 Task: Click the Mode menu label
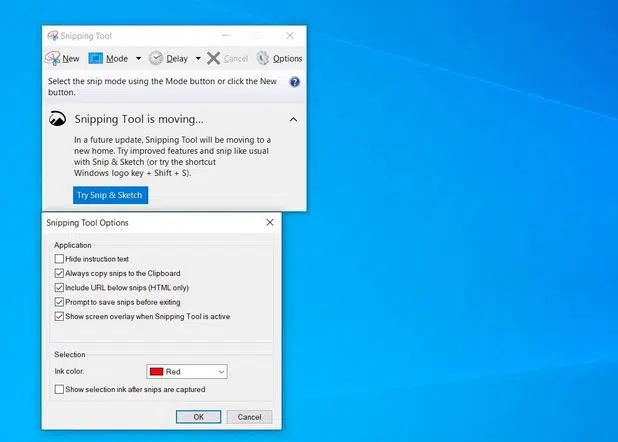117,59
